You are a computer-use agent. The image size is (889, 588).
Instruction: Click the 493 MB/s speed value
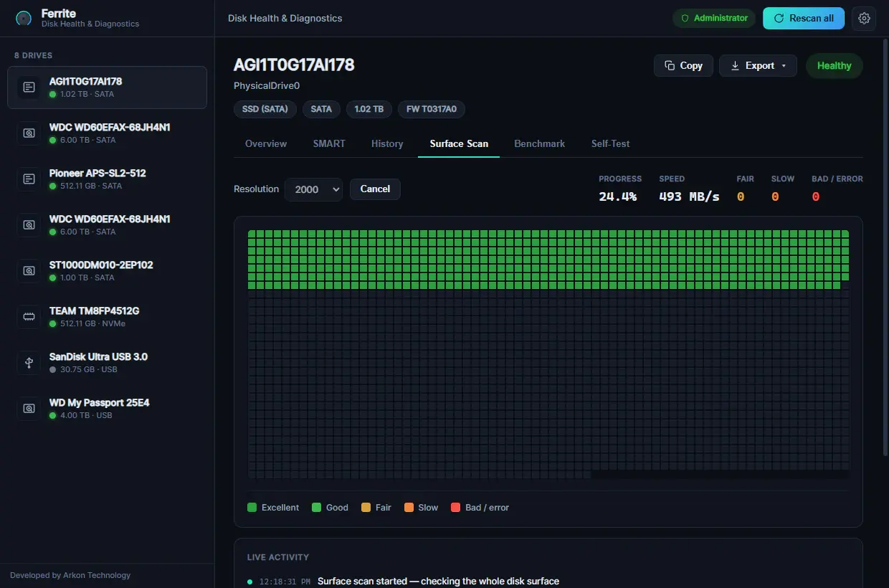(689, 196)
